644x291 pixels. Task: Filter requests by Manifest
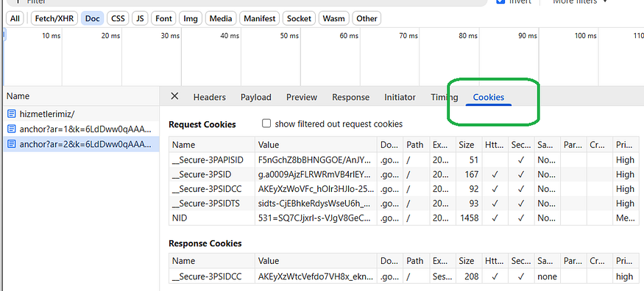pyautogui.click(x=260, y=18)
